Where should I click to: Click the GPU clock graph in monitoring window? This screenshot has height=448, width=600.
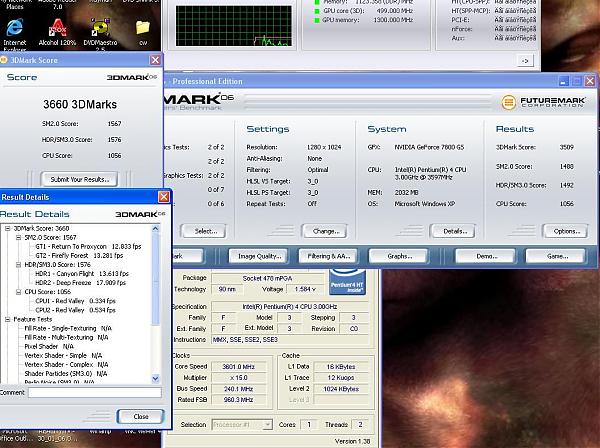point(234,26)
